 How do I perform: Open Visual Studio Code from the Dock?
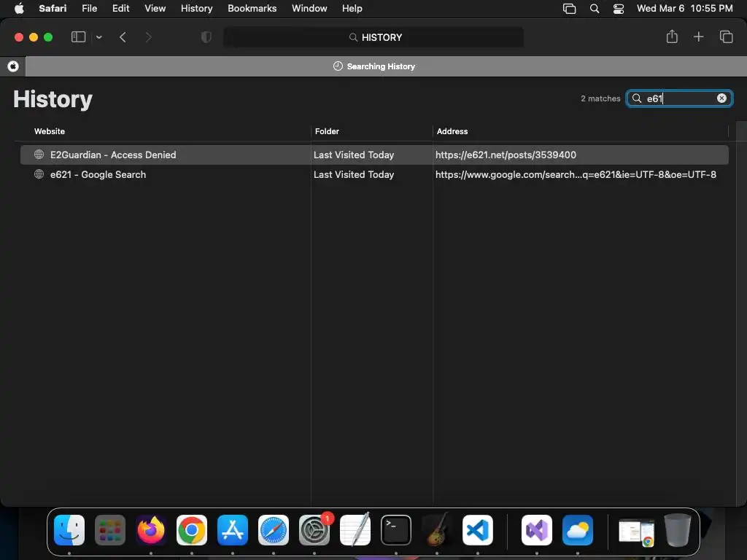478,530
